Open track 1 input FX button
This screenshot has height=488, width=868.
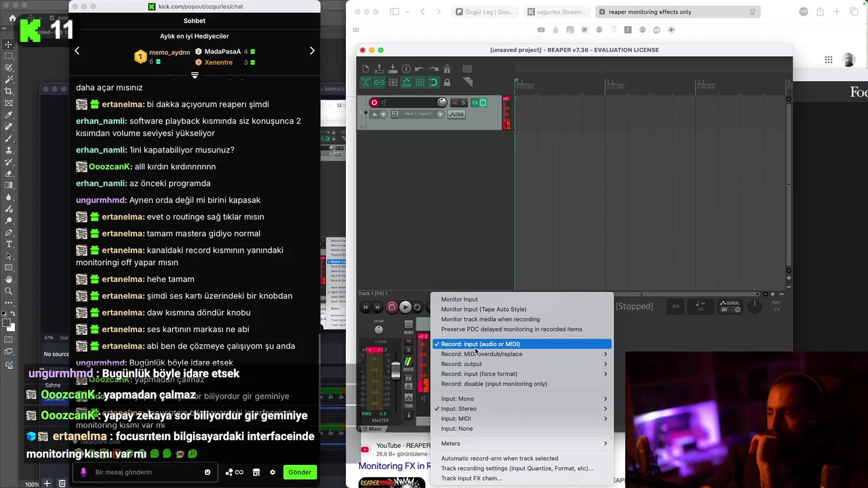coord(395,114)
